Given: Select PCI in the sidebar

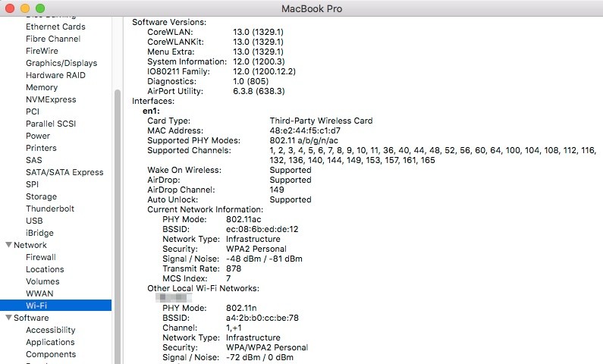Looking at the screenshot, I should [33, 111].
